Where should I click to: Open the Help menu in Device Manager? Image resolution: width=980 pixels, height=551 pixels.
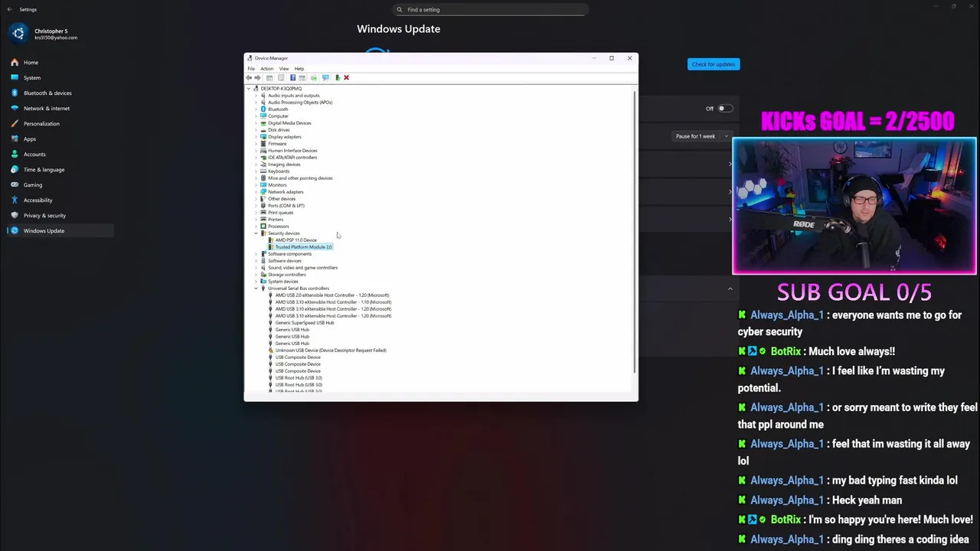pyautogui.click(x=299, y=69)
